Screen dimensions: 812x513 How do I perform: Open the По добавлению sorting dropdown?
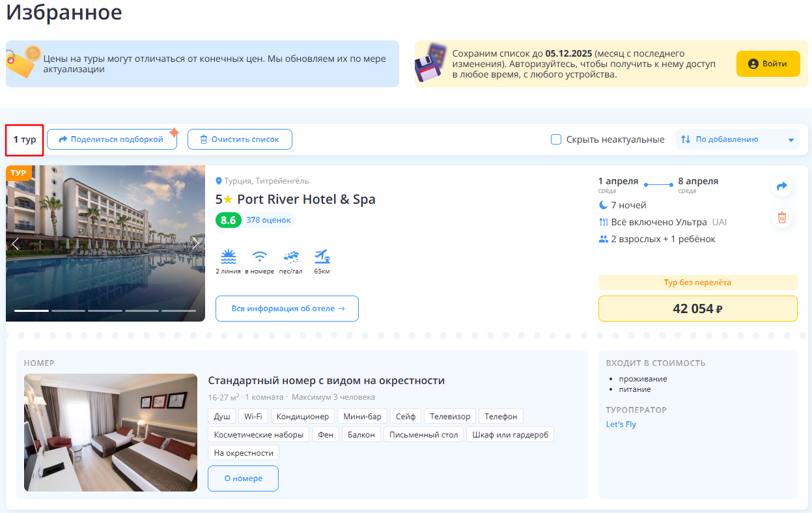click(738, 139)
